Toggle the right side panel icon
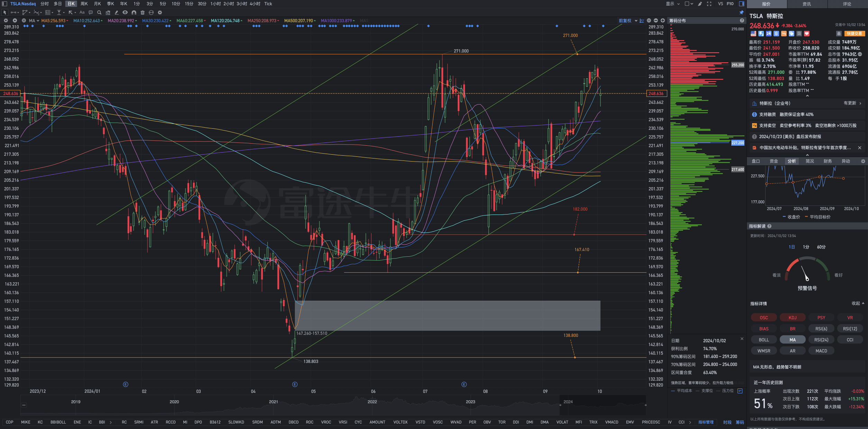Screen dimensions: 868x429 (x=742, y=4)
